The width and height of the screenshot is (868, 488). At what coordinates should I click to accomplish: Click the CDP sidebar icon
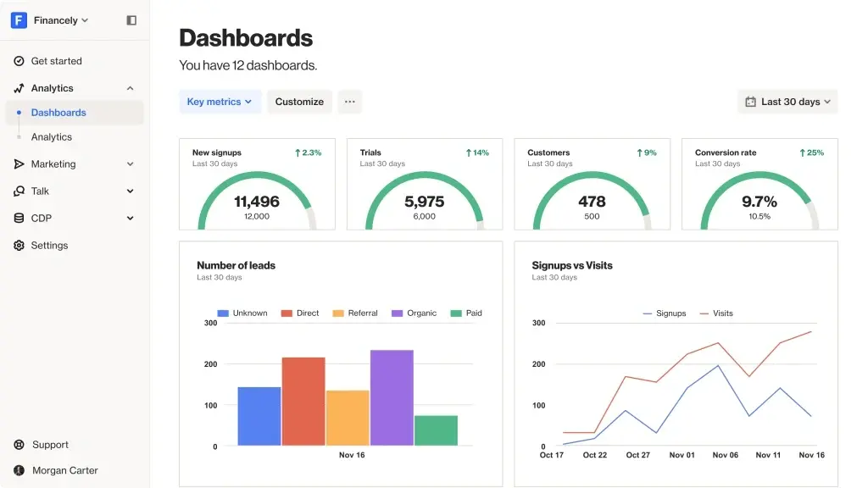coord(19,218)
